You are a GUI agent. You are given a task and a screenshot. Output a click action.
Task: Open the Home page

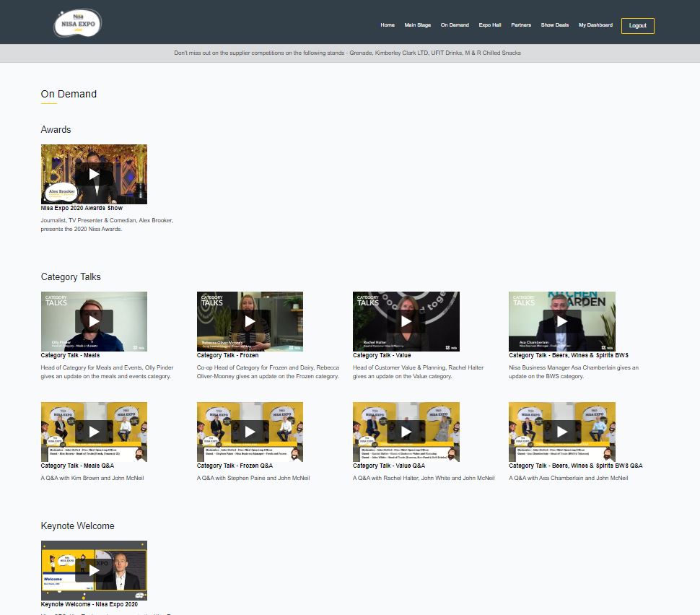388,25
